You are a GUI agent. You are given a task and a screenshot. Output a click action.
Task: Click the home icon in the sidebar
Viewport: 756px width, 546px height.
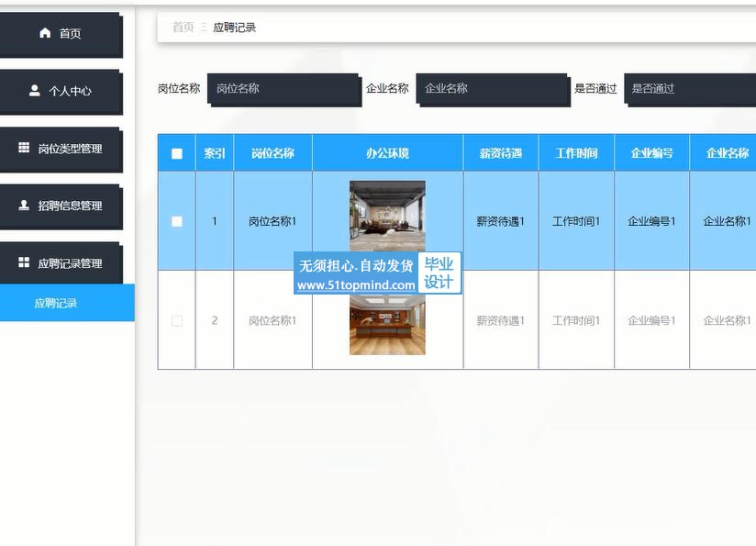[x=45, y=33]
